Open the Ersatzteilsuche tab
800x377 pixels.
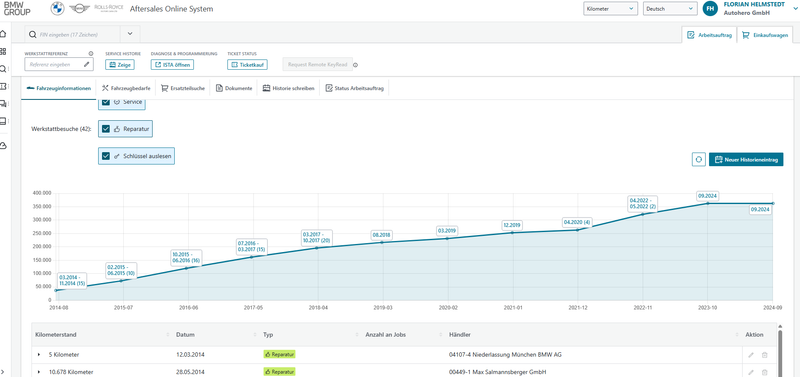(x=183, y=88)
